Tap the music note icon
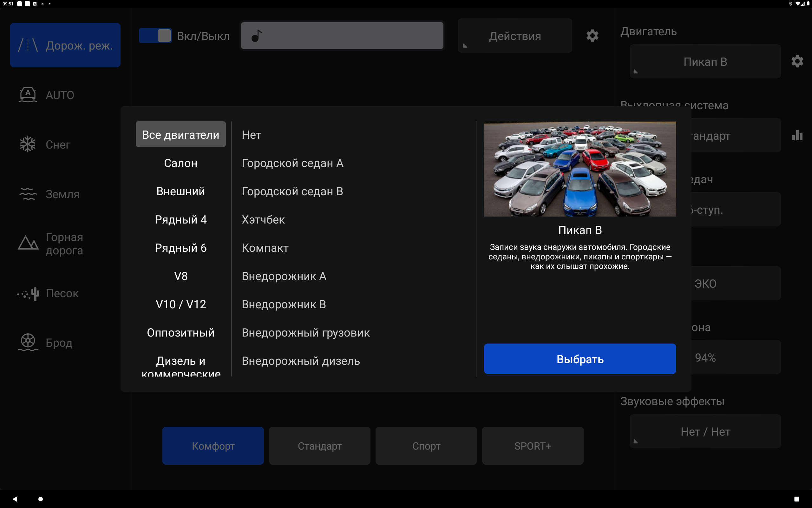Screen dimensions: 812x508 tap(256, 36)
